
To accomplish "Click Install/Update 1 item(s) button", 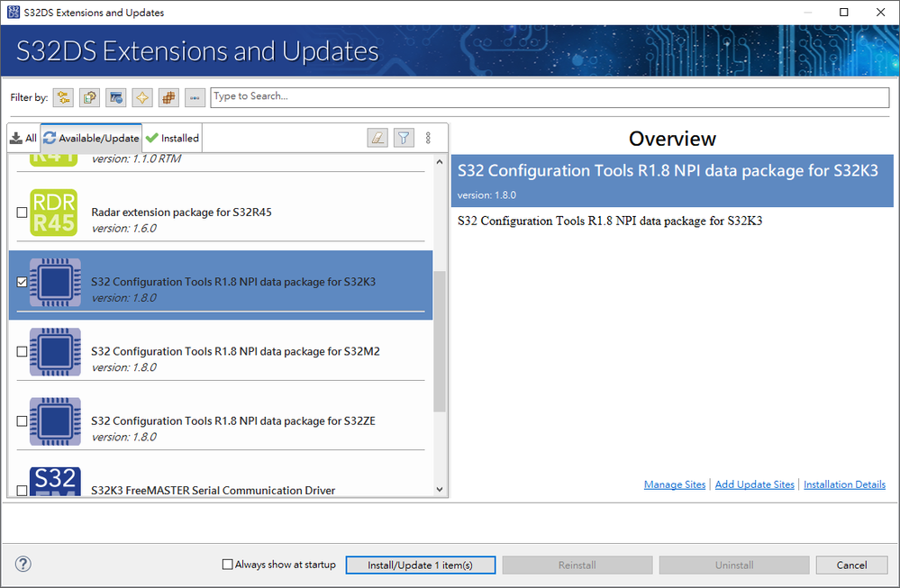I will click(x=421, y=565).
